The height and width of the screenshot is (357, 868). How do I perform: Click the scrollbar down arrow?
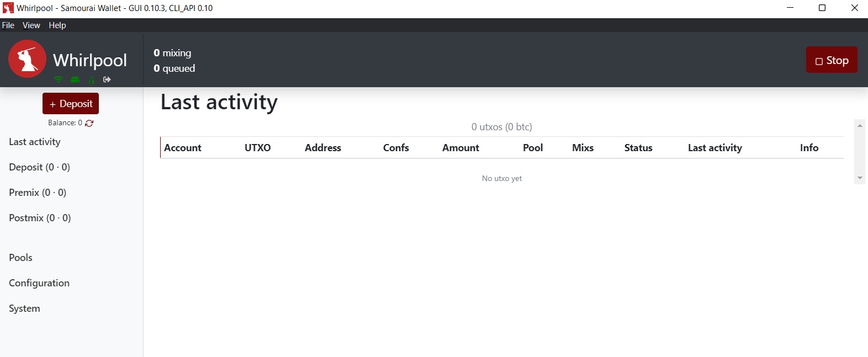click(860, 178)
